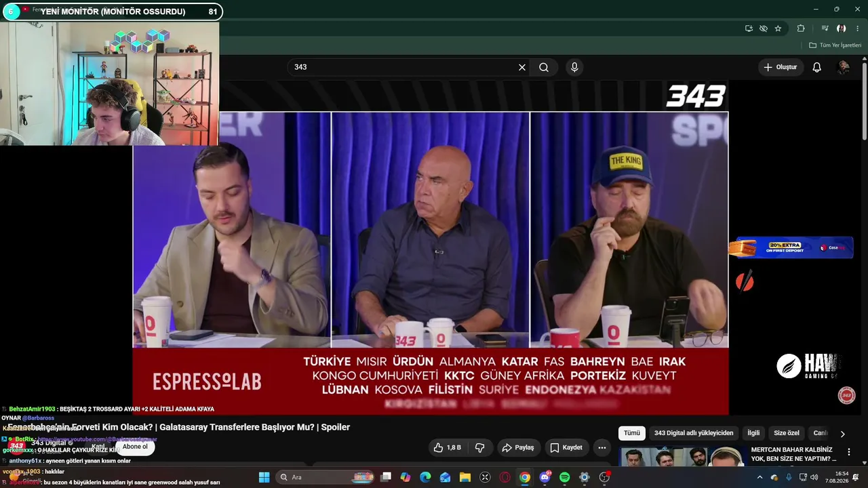
Task: Click the round 343 channel watermark
Action: click(x=847, y=396)
